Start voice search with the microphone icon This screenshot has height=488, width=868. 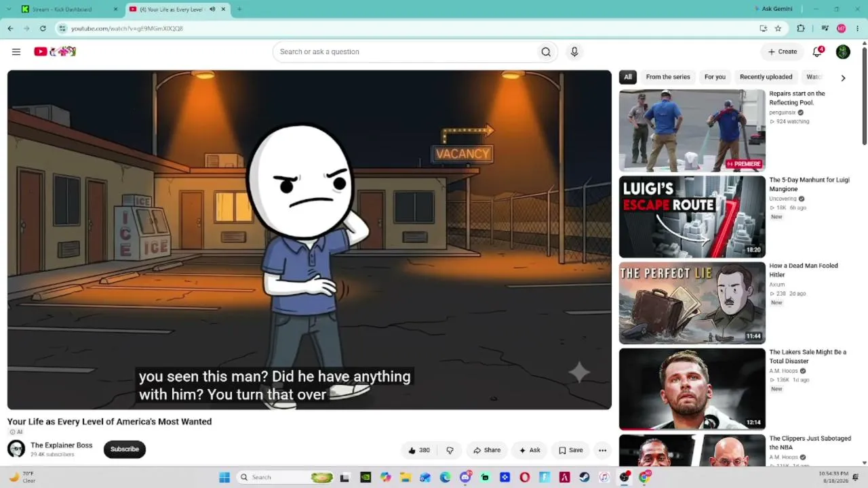point(574,52)
